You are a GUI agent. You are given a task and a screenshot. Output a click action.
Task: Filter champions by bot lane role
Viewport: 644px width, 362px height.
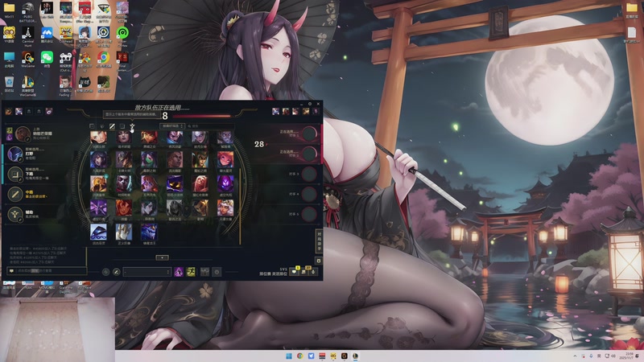122,126
